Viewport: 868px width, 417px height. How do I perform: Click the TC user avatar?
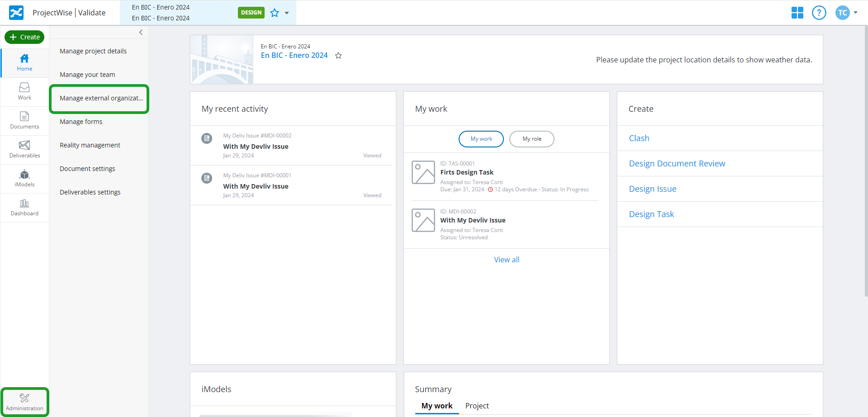pyautogui.click(x=842, y=13)
